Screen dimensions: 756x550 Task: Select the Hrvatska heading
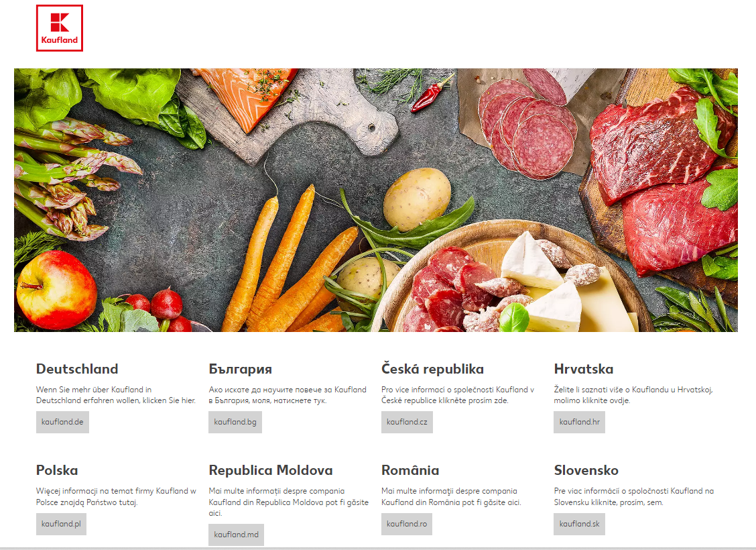coord(584,369)
